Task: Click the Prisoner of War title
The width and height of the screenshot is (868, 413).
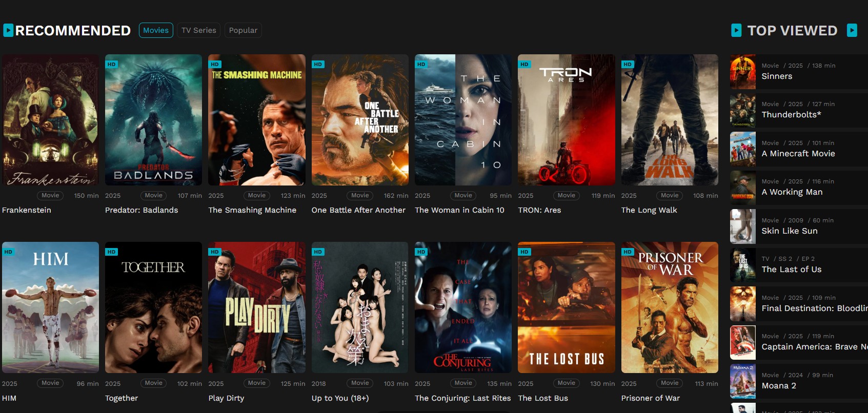Action: 651,398
